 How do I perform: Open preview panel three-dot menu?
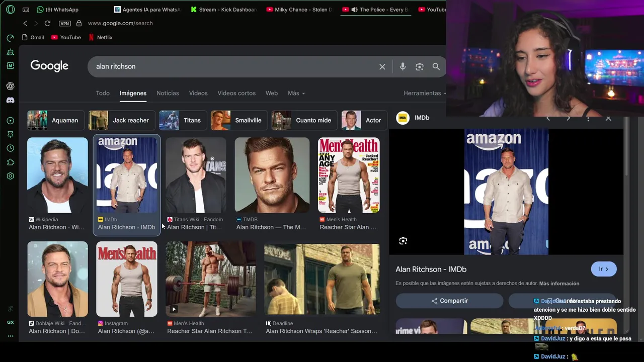tap(588, 119)
